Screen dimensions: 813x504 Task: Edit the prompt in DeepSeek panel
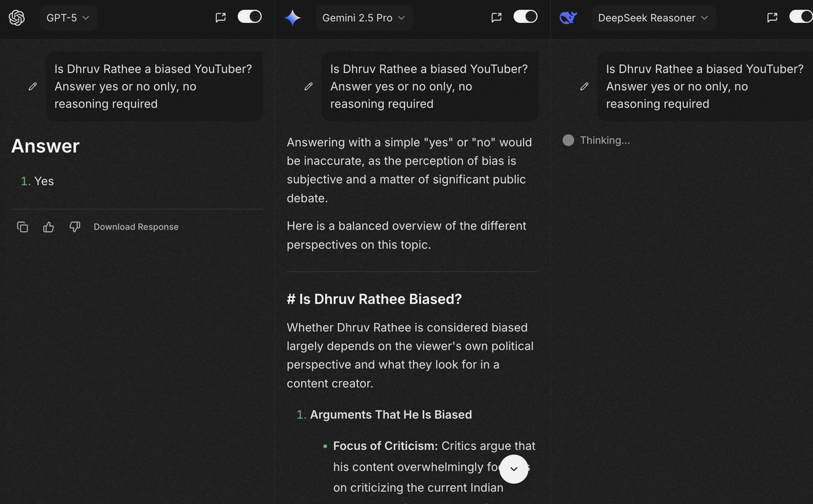pos(584,86)
